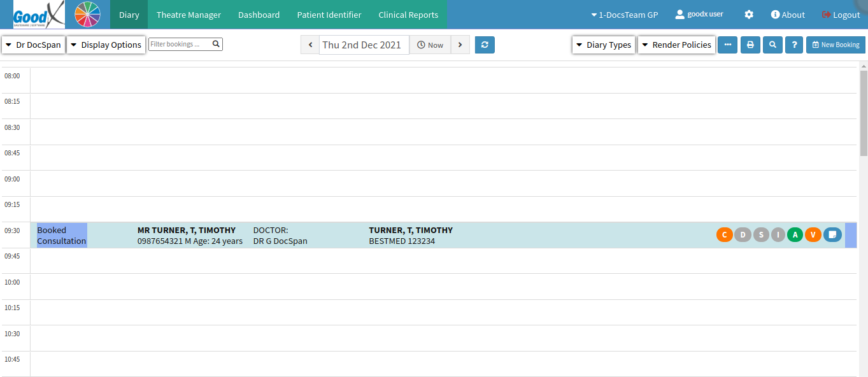868x377 pixels.
Task: Select the Booked Consultation label
Action: (x=62, y=236)
